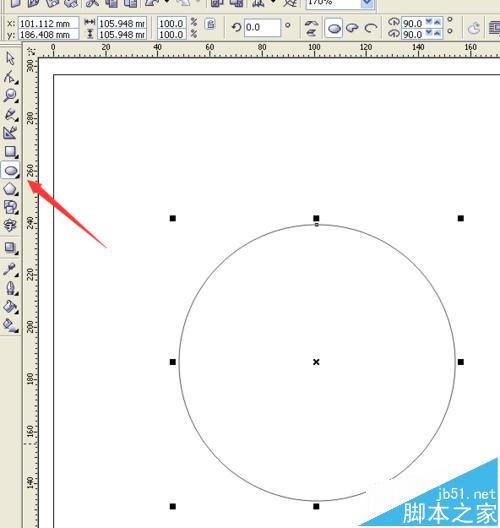The height and width of the screenshot is (528, 500).
Task: Click the rotation angle field
Action: [x=262, y=27]
